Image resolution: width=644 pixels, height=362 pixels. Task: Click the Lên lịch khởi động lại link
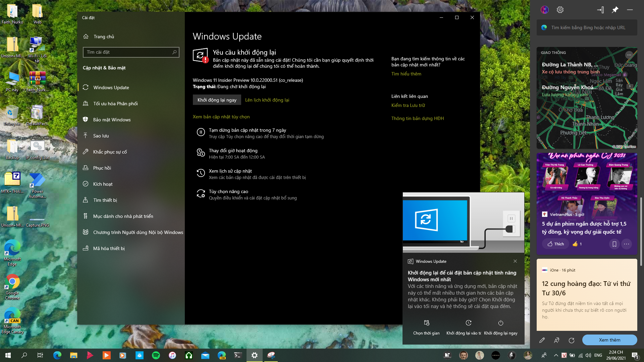click(267, 100)
